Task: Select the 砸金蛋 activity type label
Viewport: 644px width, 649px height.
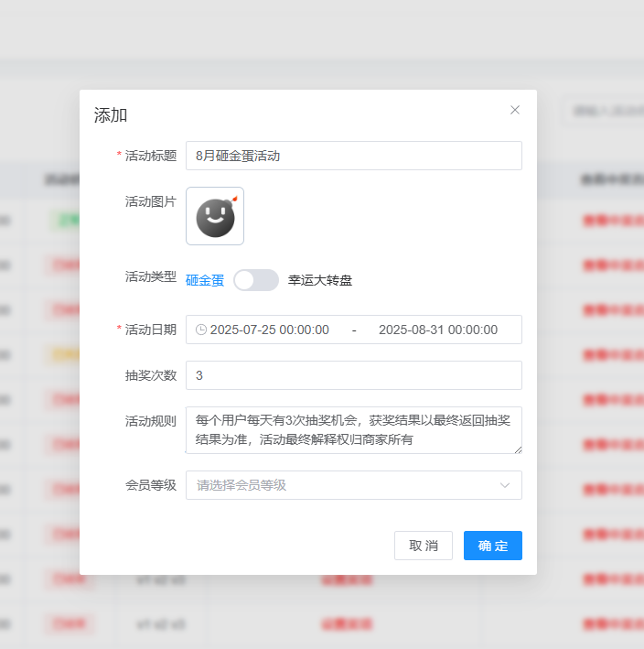Action: [x=205, y=280]
